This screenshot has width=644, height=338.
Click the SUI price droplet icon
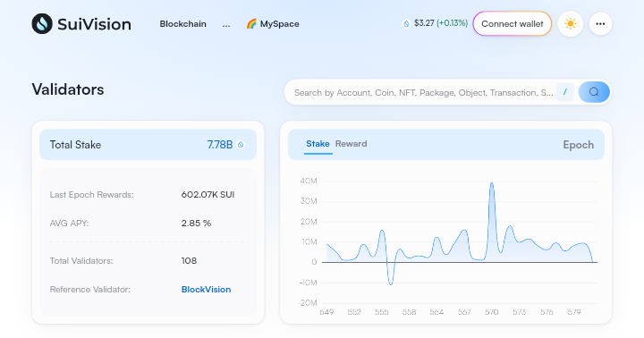[x=406, y=24]
